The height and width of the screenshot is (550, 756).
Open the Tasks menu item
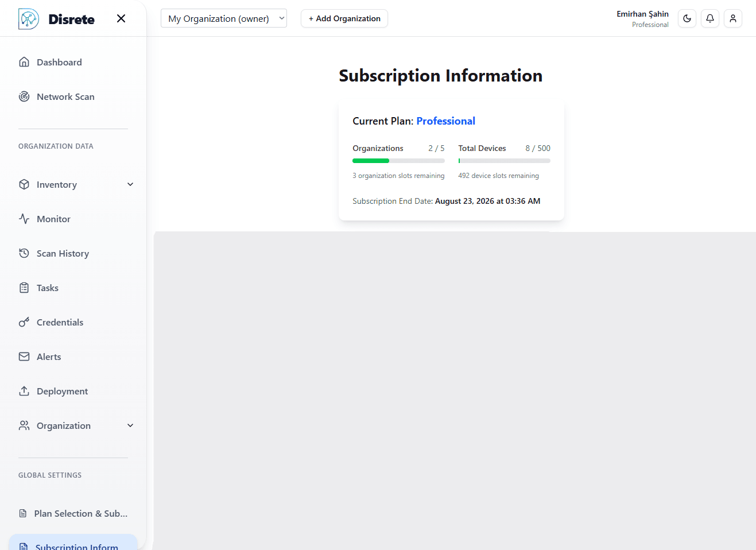point(48,288)
